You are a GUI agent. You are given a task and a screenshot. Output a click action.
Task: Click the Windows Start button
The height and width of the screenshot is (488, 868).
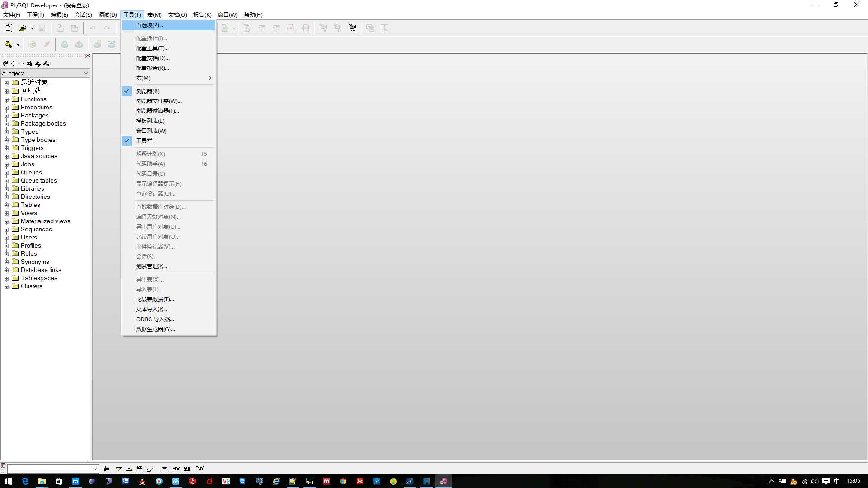pyautogui.click(x=8, y=481)
